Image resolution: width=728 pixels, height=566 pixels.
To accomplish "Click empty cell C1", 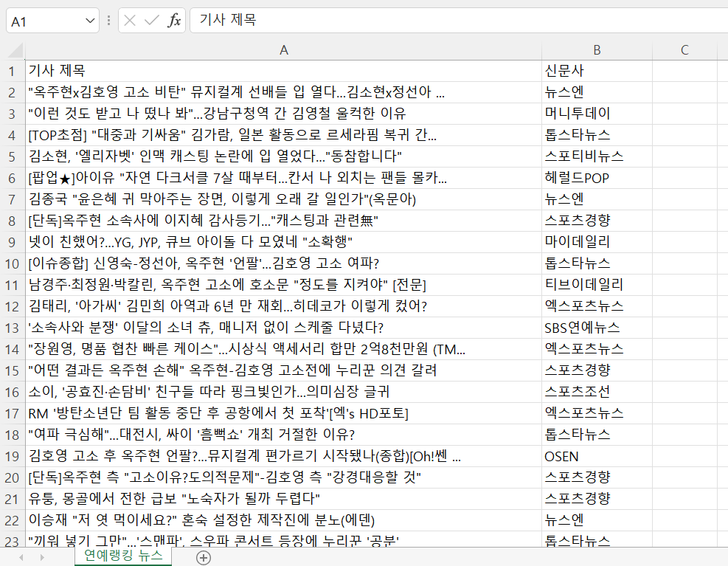I will click(684, 71).
